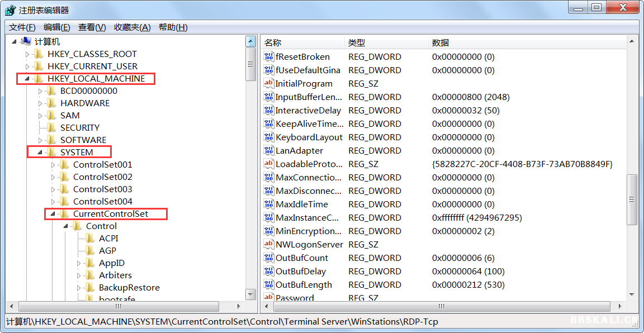The image size is (644, 333).
Task: Expand the AppID key under Control
Action: point(79,263)
